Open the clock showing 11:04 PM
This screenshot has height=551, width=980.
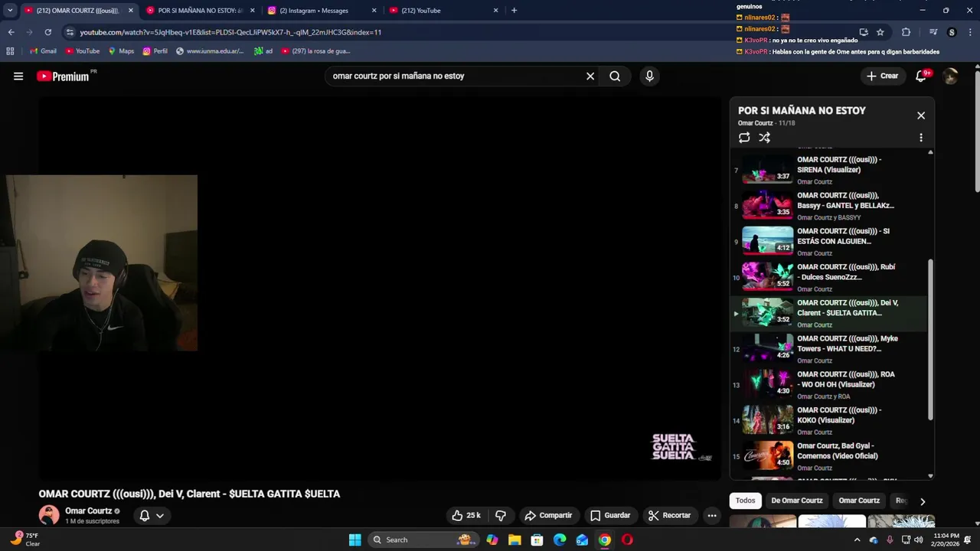click(945, 540)
